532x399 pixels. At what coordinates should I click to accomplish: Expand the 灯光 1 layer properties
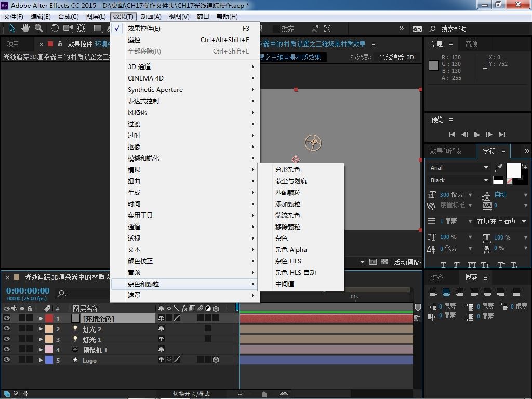(41, 339)
